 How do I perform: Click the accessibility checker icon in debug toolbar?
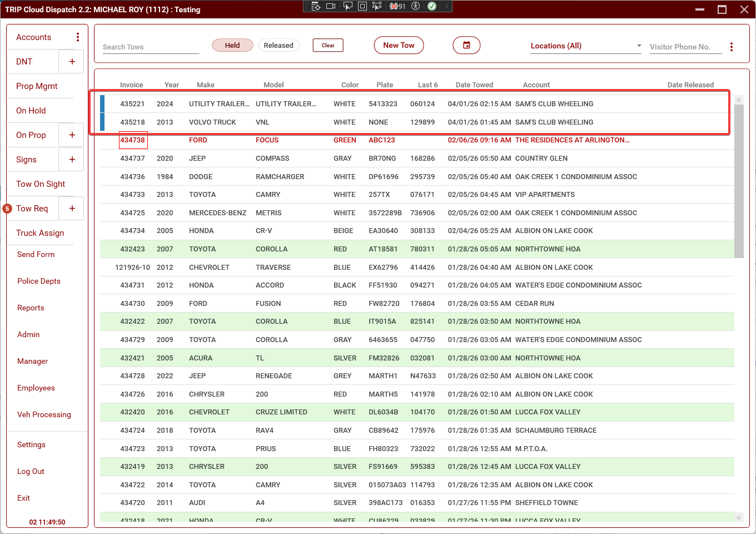tap(415, 6)
